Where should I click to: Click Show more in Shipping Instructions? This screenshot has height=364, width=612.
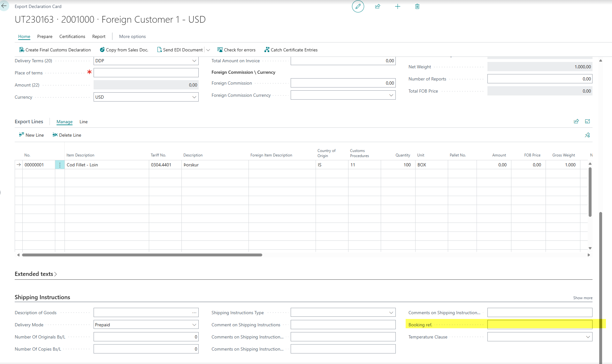583,298
